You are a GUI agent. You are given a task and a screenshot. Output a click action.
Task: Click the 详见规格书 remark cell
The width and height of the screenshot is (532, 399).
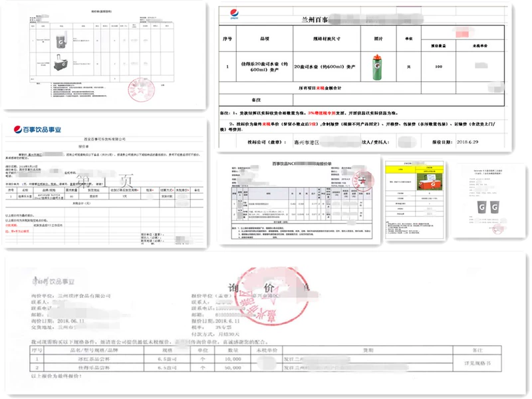477,363
